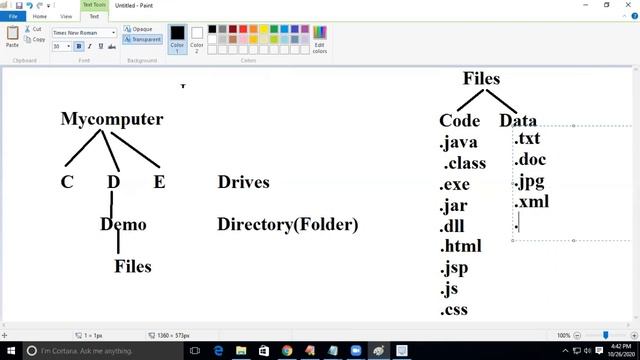Pick the orange color swatch
This screenshot has height=360, width=640.
click(253, 29)
